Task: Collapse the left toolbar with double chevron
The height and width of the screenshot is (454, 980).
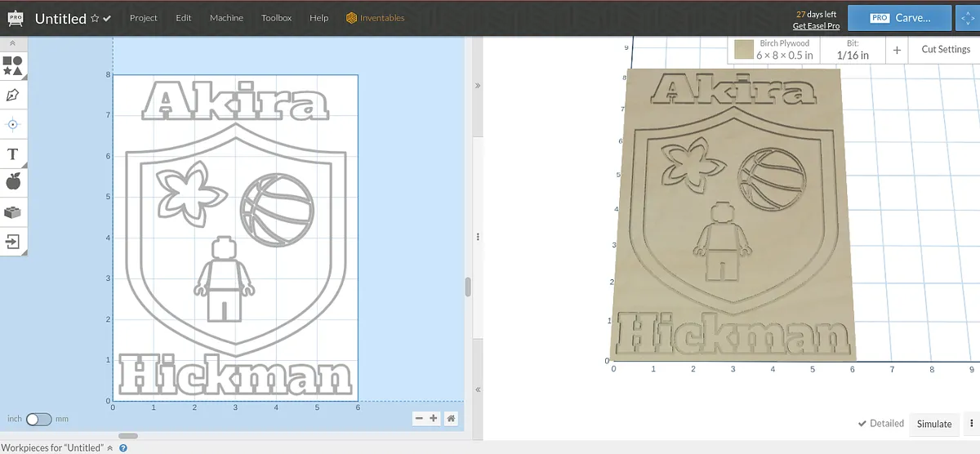Action: [x=13, y=43]
